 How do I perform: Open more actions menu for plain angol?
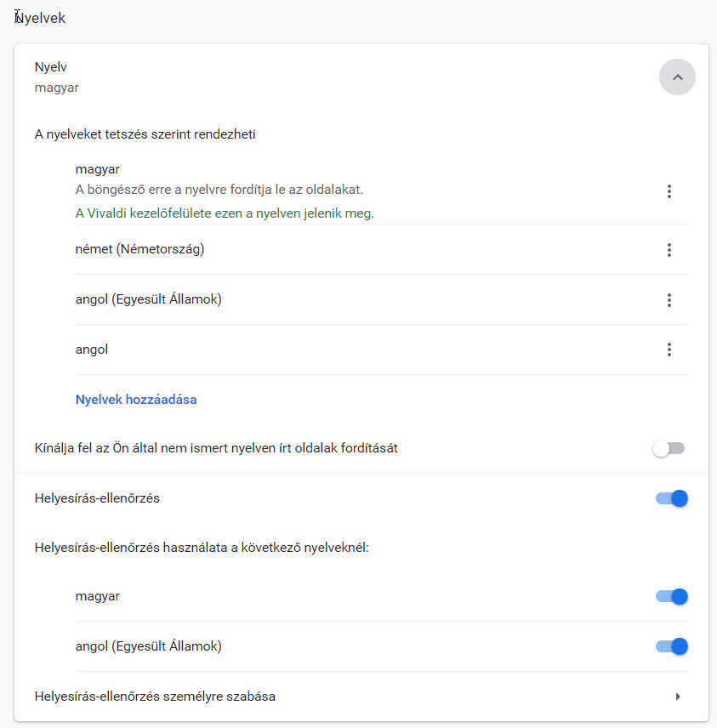tap(669, 350)
